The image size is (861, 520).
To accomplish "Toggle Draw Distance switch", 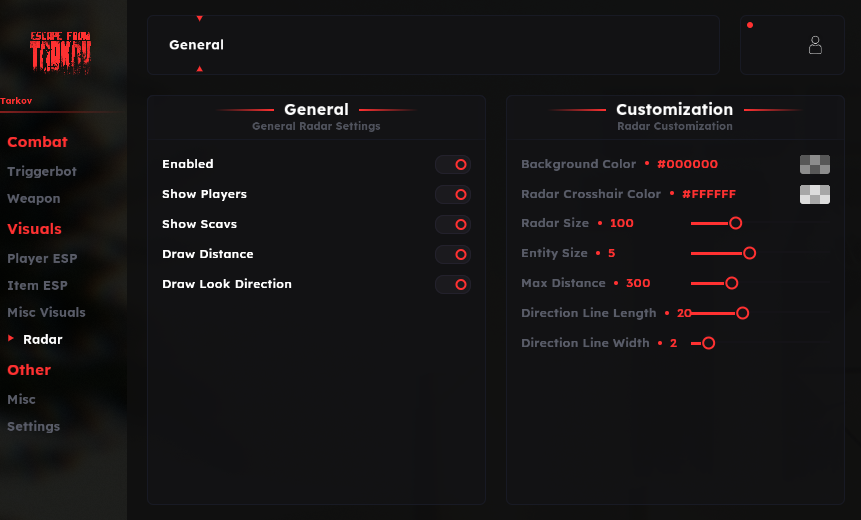I will (453, 255).
